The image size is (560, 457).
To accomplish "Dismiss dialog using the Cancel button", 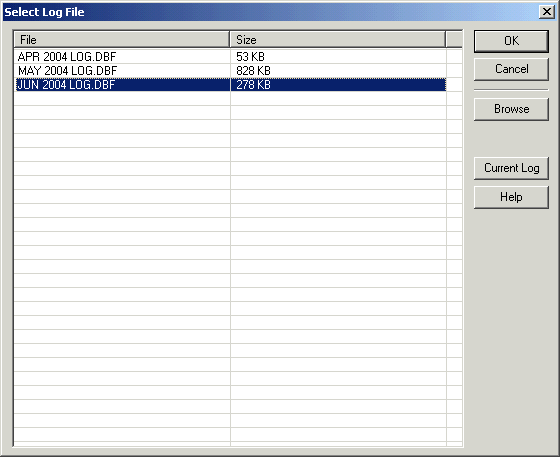I will click(511, 69).
